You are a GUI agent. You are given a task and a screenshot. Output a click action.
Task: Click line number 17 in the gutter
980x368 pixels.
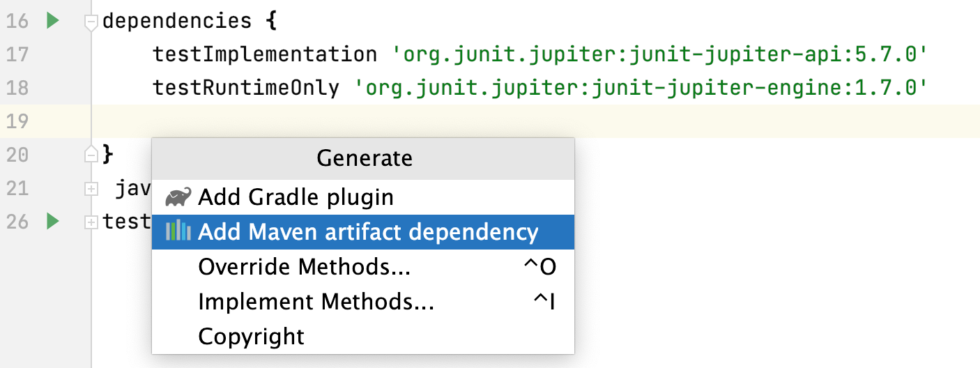17,54
